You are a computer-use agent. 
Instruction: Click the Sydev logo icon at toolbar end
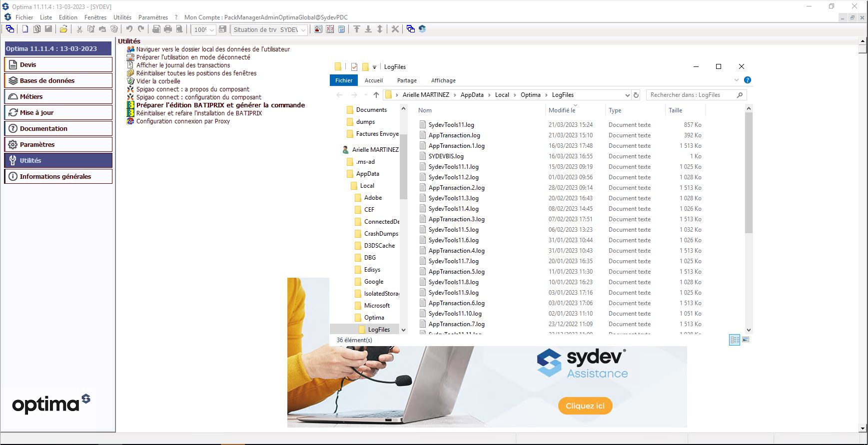pos(422,29)
